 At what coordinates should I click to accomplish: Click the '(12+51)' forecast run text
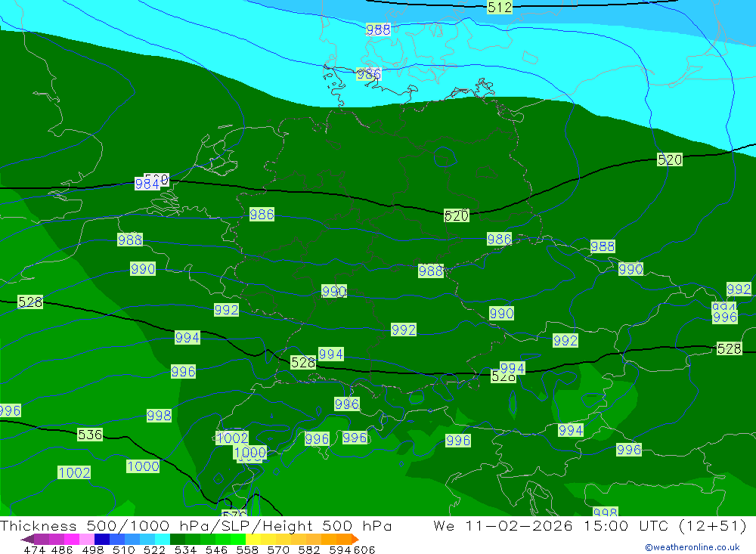(713, 525)
